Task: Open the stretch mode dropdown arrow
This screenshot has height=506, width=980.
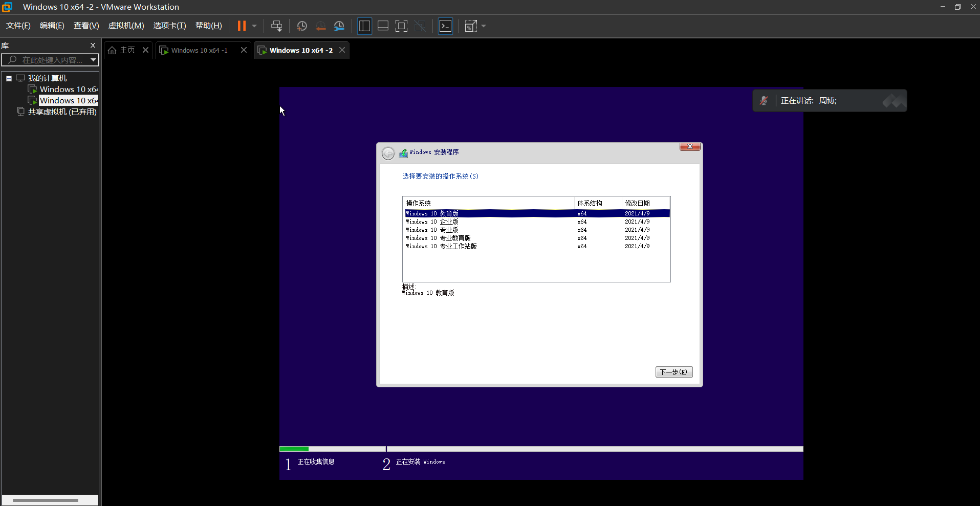Action: tap(484, 26)
